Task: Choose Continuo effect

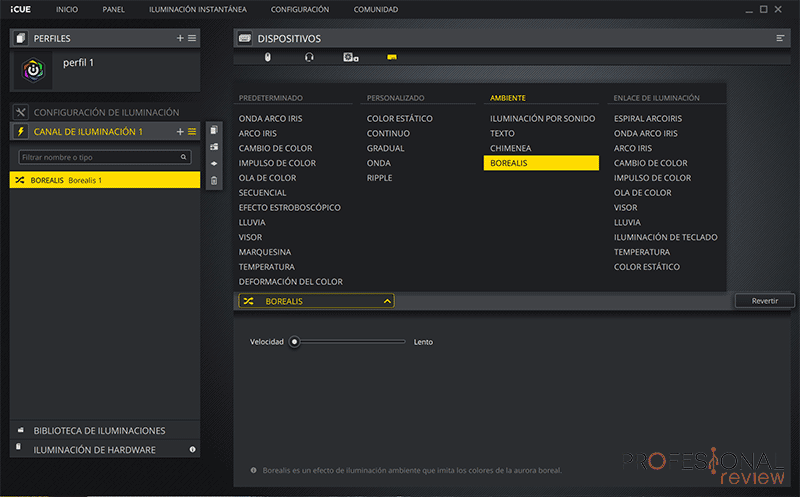Action: [x=388, y=133]
